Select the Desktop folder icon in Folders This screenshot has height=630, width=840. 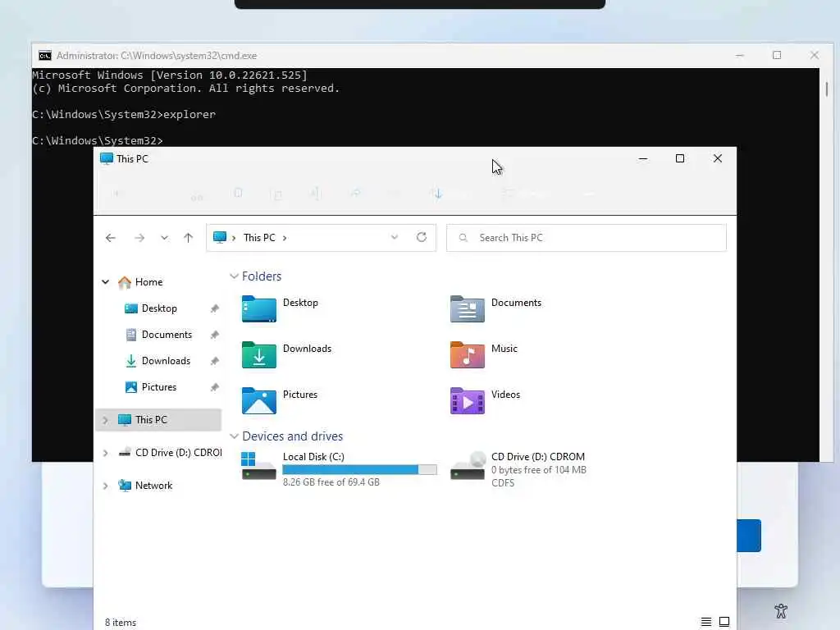click(x=258, y=309)
